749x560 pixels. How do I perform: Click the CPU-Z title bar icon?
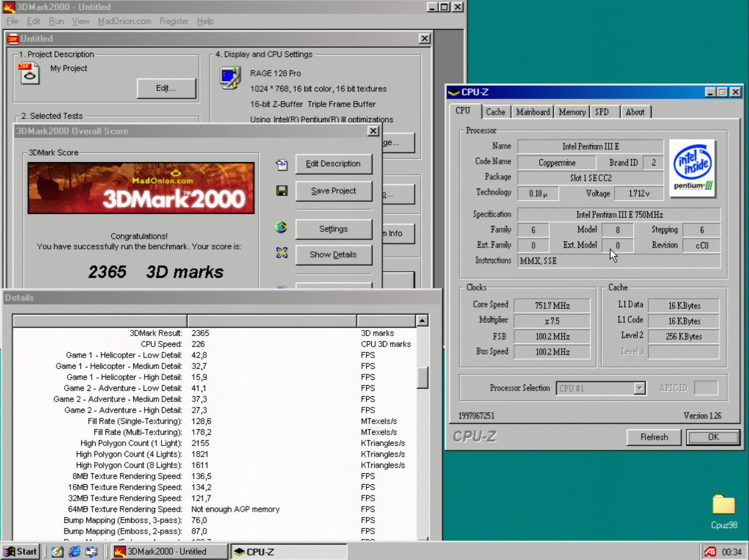454,92
